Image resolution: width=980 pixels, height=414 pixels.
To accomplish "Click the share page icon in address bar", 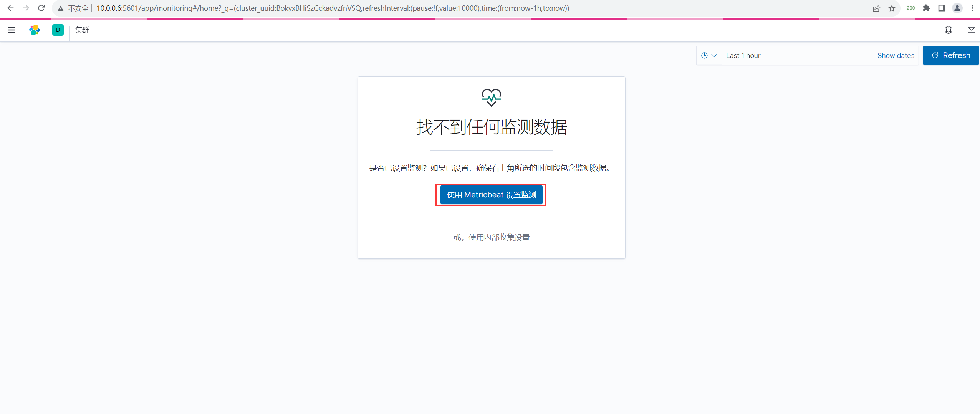I will [876, 8].
